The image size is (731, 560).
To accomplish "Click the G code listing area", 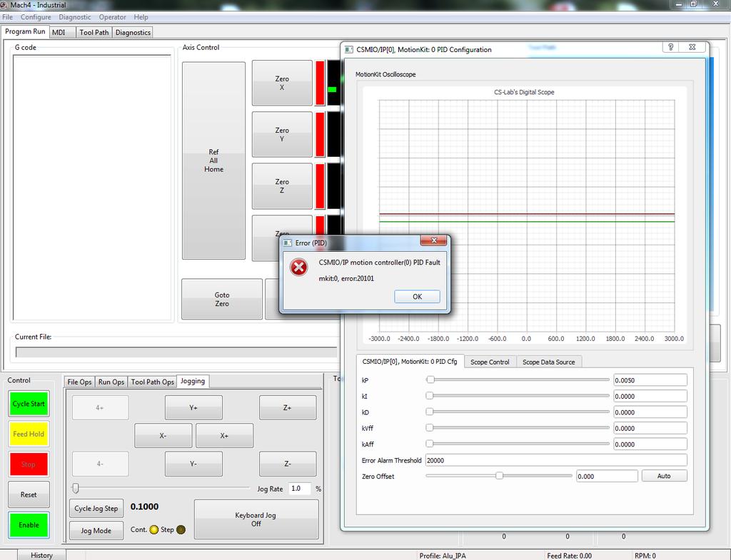I will [92, 188].
